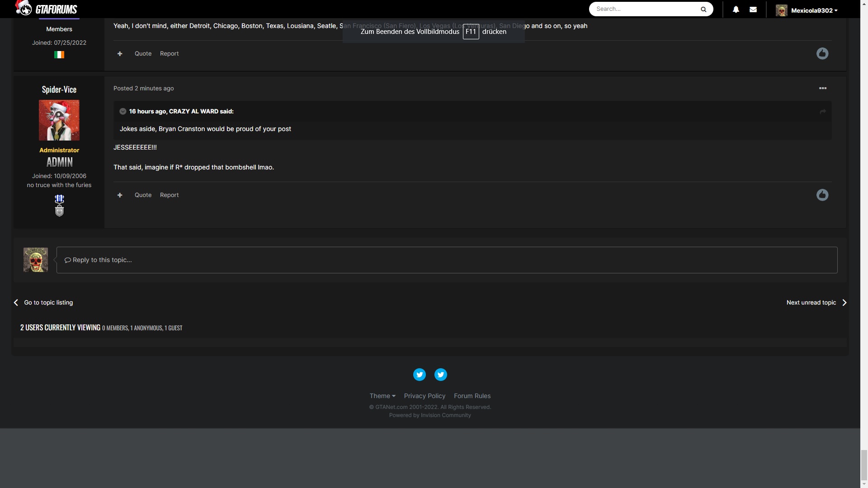868x488 pixels.
Task: Open the messages envelope icon
Action: click(x=753, y=9)
